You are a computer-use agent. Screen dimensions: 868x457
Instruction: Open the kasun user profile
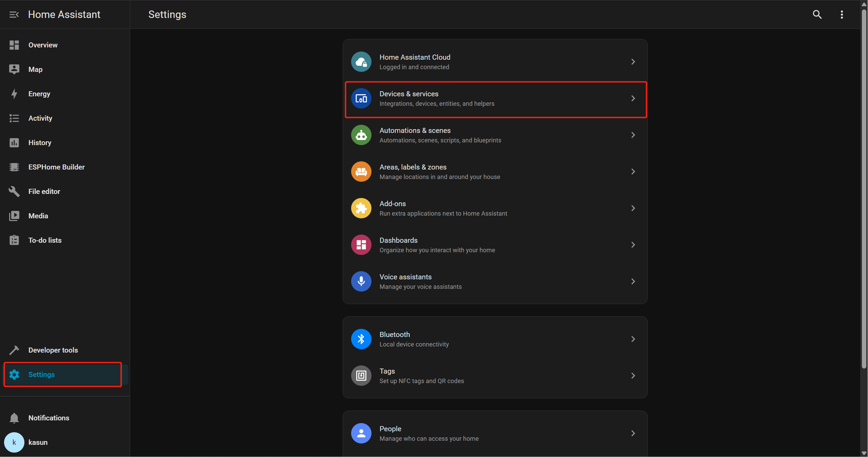[38, 442]
